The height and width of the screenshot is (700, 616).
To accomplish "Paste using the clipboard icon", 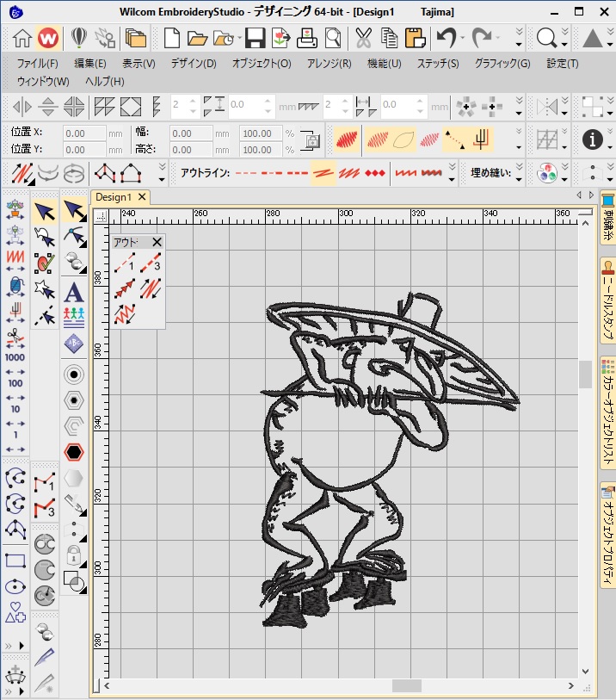I will click(x=415, y=39).
